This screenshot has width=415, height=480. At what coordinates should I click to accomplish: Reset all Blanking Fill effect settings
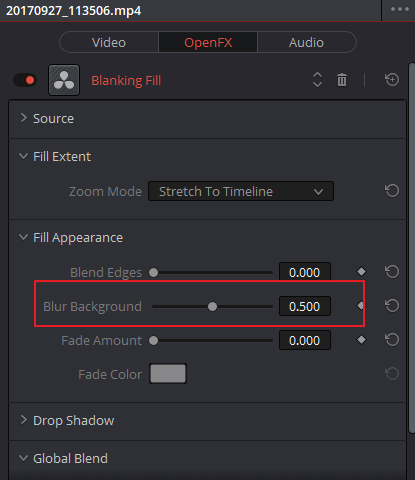(x=392, y=80)
